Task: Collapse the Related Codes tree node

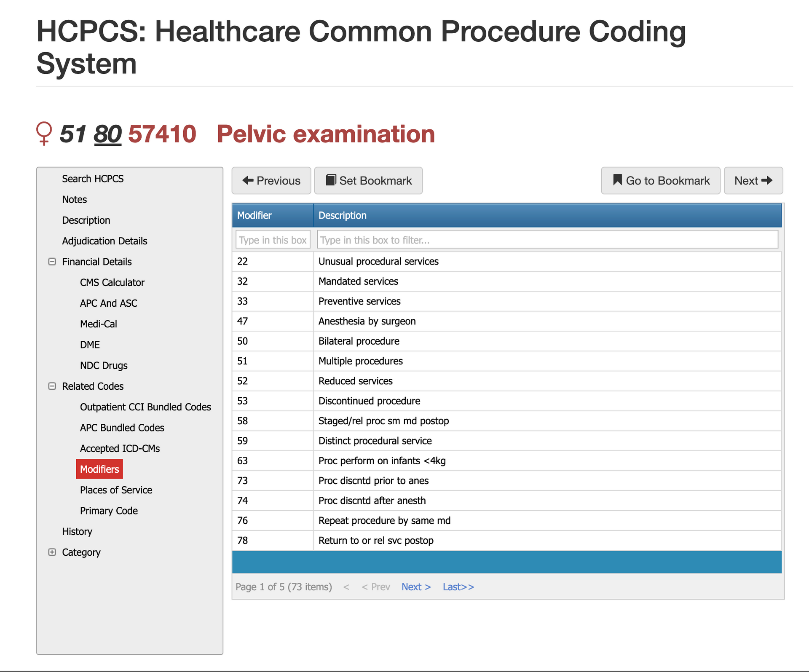Action: (52, 386)
